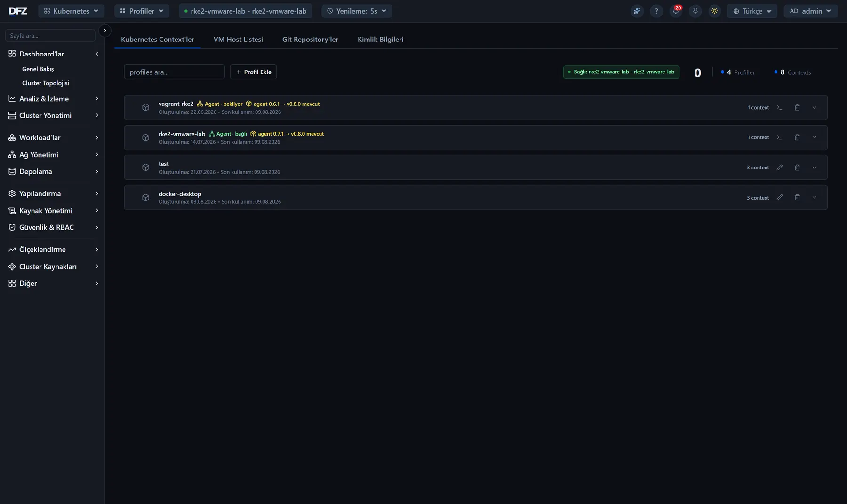Click 3 context label on docker-desktop row
Image resolution: width=847 pixels, height=504 pixels.
tap(758, 198)
